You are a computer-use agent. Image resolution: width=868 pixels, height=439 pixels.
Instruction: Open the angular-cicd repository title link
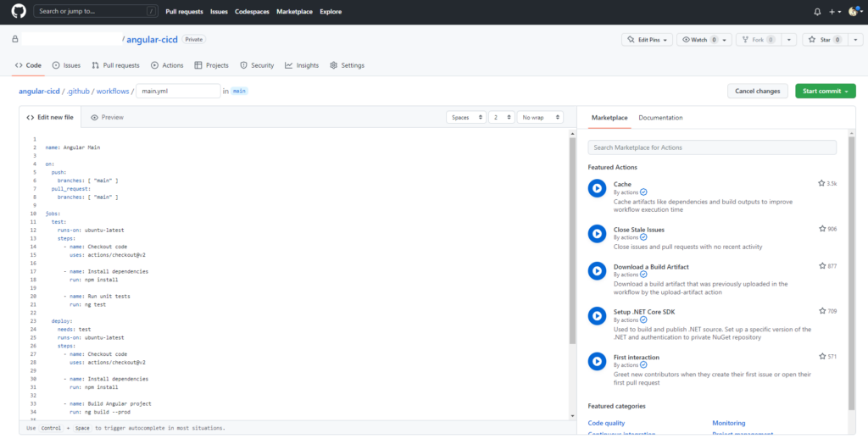click(x=153, y=39)
